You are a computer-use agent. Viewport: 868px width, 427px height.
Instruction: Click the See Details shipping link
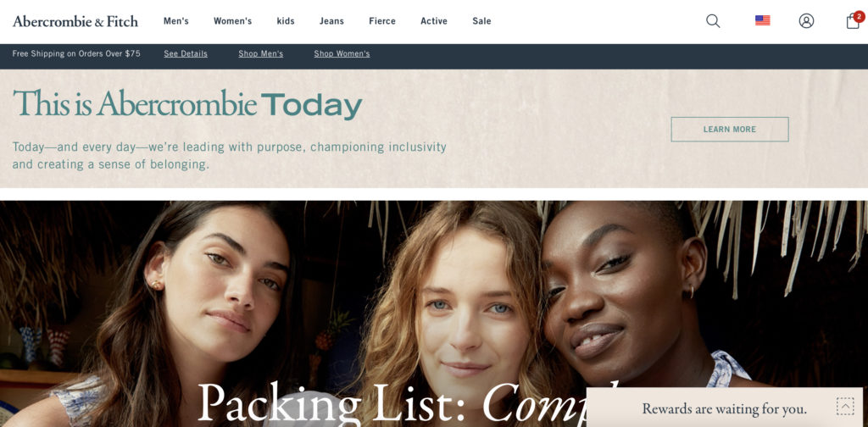click(186, 53)
